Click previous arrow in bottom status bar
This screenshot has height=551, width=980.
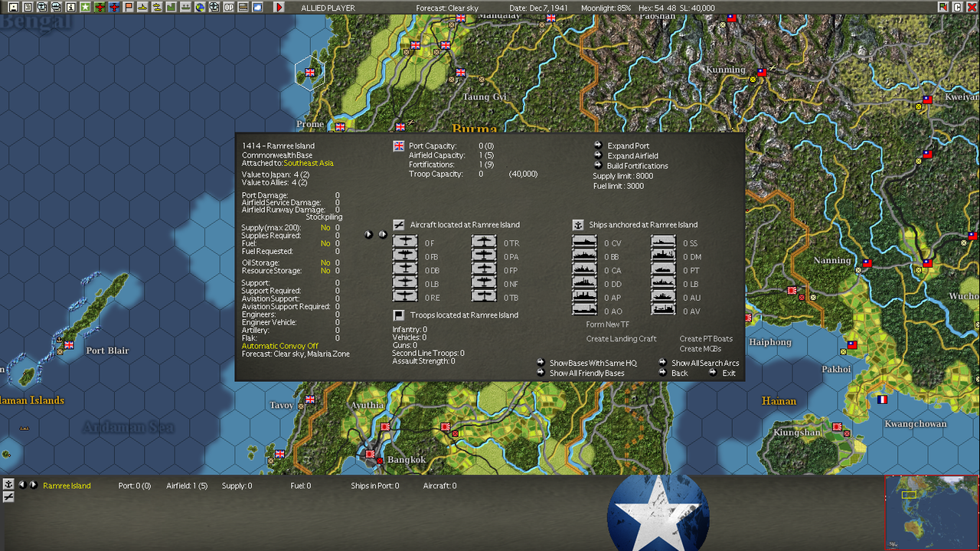22,484
